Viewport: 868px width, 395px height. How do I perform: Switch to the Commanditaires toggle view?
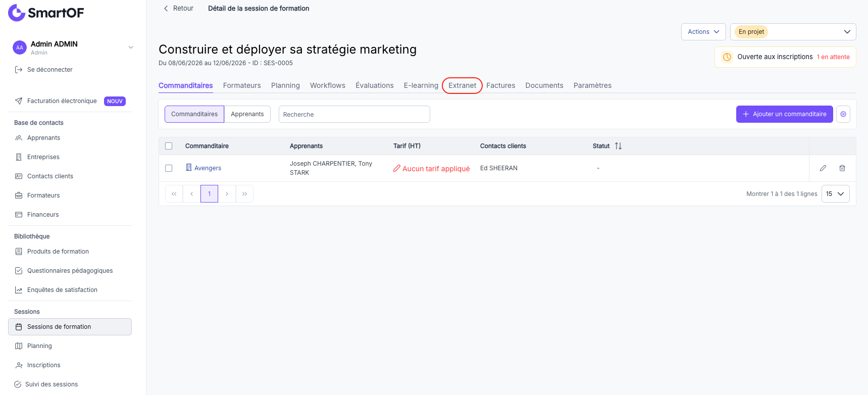[x=194, y=114]
